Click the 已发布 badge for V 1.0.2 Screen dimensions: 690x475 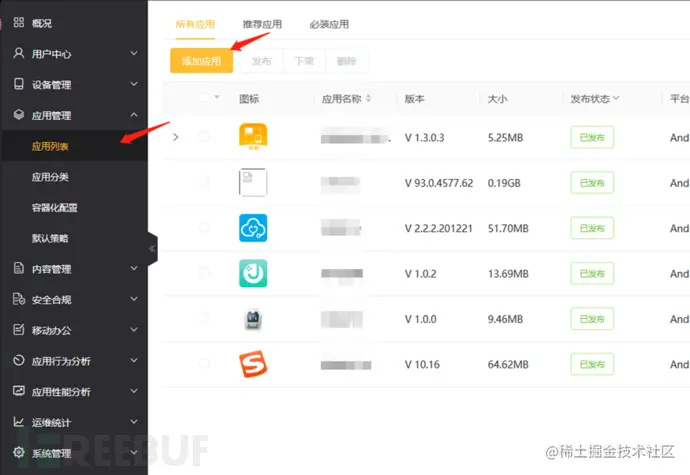click(592, 273)
